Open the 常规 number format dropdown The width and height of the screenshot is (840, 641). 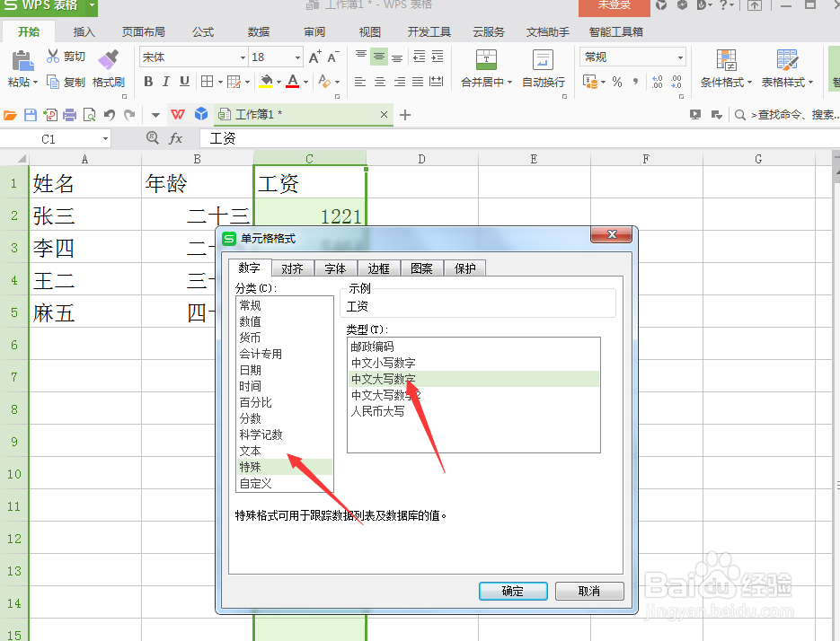click(x=679, y=57)
